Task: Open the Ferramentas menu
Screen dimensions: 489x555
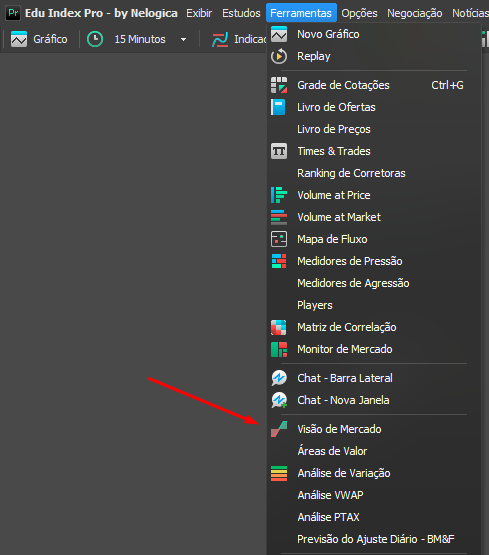Action: [x=301, y=13]
